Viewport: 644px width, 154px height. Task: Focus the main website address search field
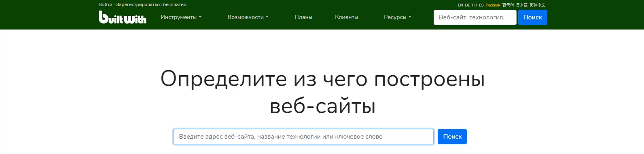click(x=303, y=137)
